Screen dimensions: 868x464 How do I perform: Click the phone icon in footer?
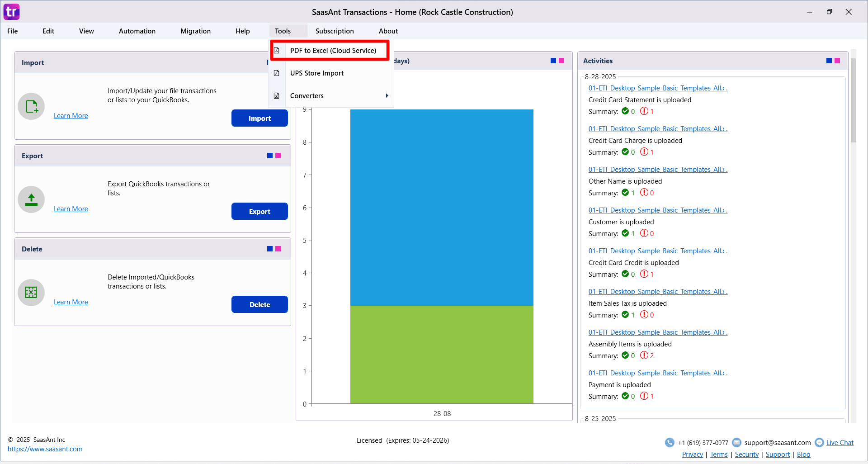coord(670,442)
